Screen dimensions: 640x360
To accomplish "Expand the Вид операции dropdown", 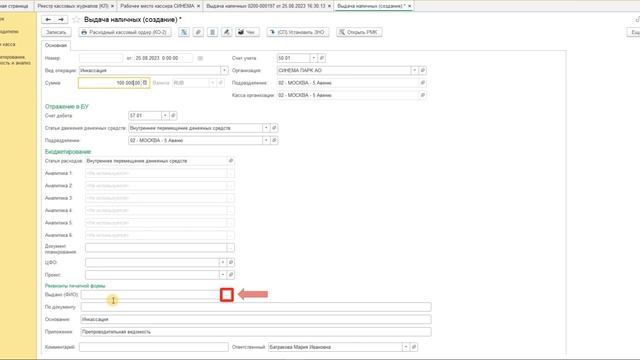I will pyautogui.click(x=224, y=71).
